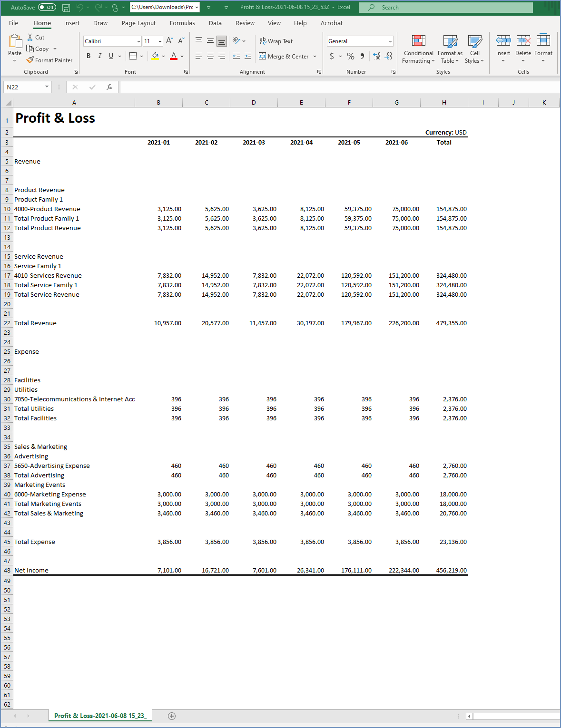This screenshot has height=728, width=561.
Task: Click the Cut button
Action: click(36, 38)
